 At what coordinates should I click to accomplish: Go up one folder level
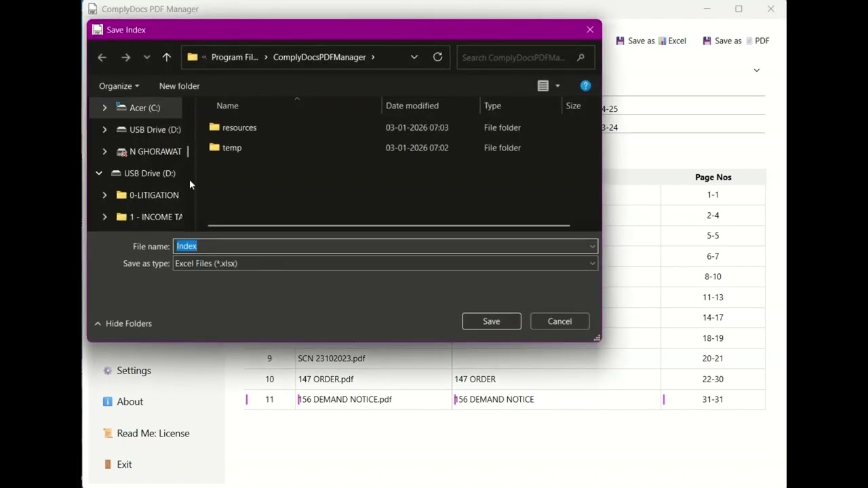167,58
